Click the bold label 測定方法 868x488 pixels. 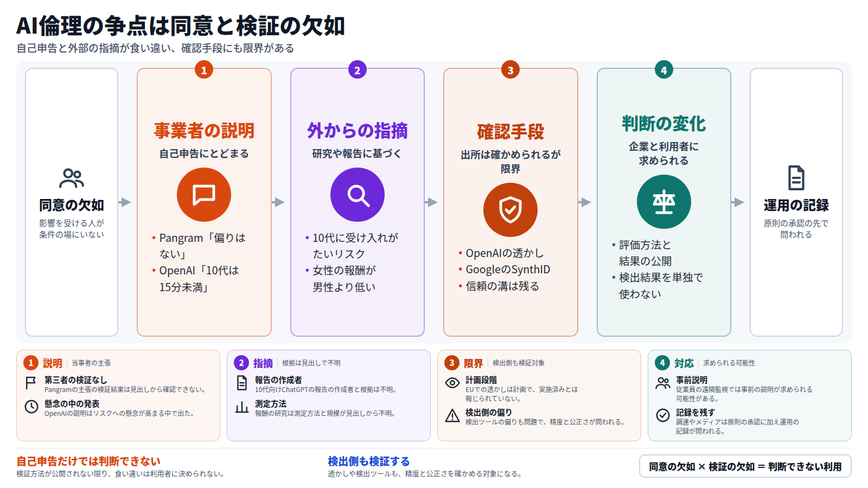[271, 404]
